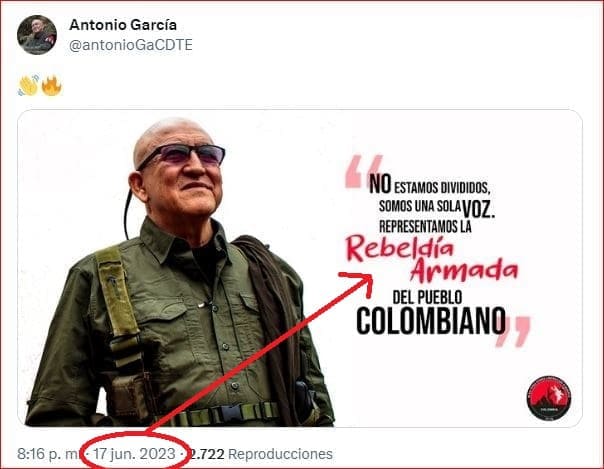Screen dimensions: 604x469
Task: Click the Antonio García display name
Action: point(123,25)
